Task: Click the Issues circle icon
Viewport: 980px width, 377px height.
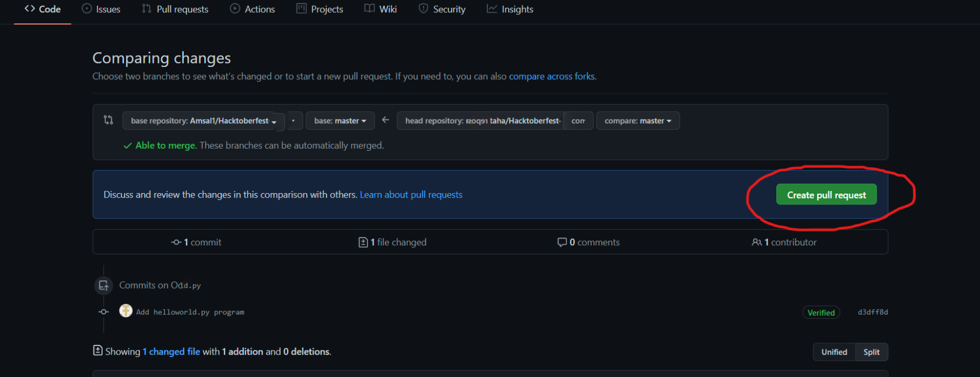Action: 87,9
